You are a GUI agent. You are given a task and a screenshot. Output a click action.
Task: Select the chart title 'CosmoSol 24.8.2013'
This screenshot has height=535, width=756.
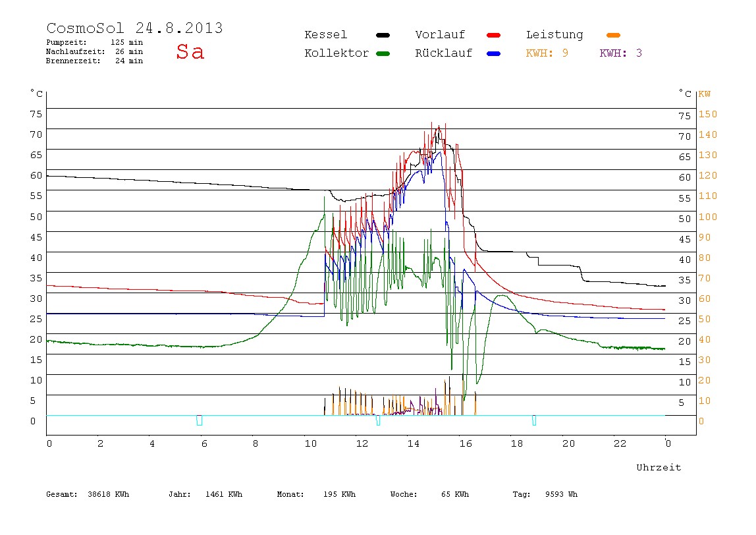tap(134, 28)
